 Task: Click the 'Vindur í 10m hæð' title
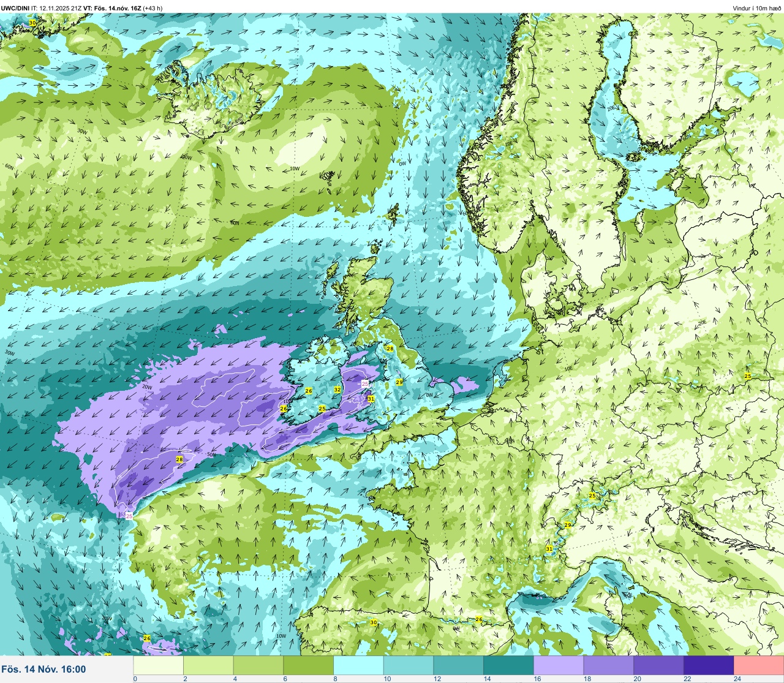pos(756,8)
